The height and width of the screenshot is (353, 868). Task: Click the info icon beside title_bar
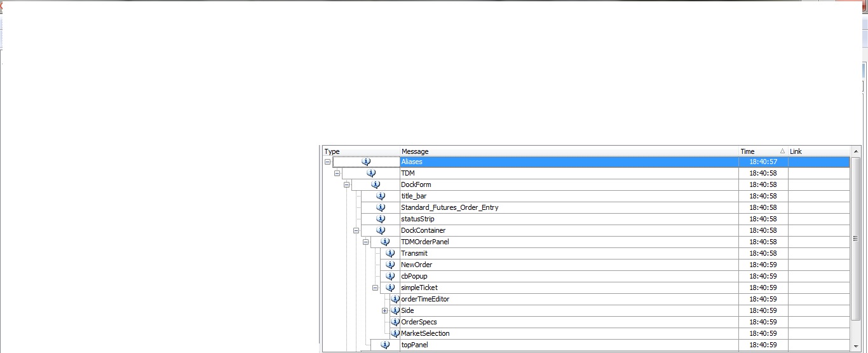pyautogui.click(x=381, y=197)
